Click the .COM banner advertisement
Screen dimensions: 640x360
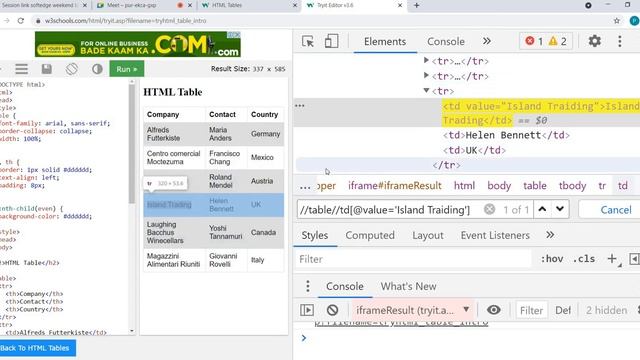point(138,44)
